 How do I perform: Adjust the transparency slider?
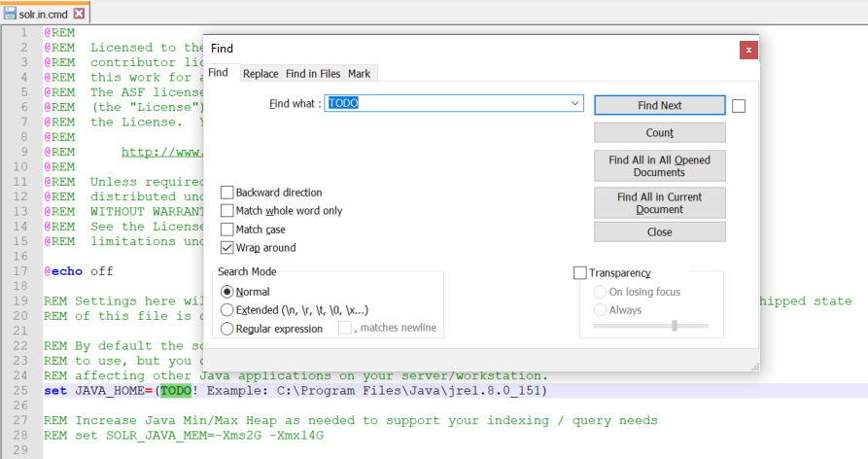674,326
